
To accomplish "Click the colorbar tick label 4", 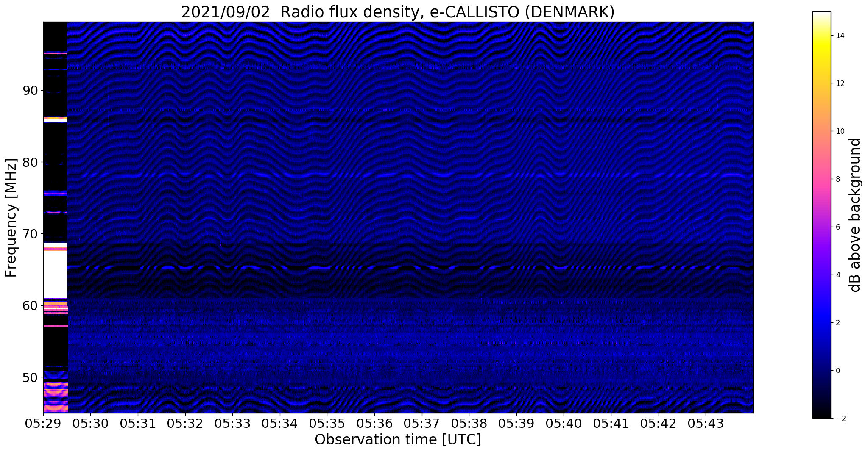I will (837, 275).
